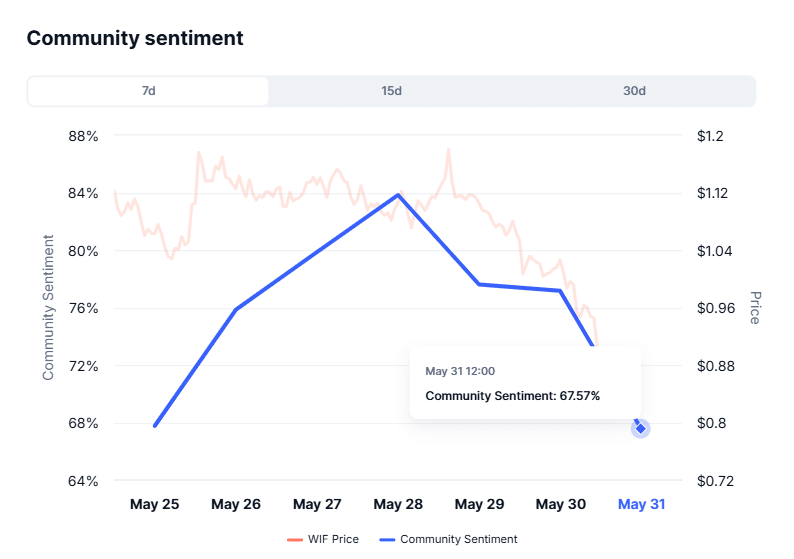Click the May 27 x-axis date label
Image resolution: width=794 pixels, height=559 pixels.
click(x=317, y=504)
